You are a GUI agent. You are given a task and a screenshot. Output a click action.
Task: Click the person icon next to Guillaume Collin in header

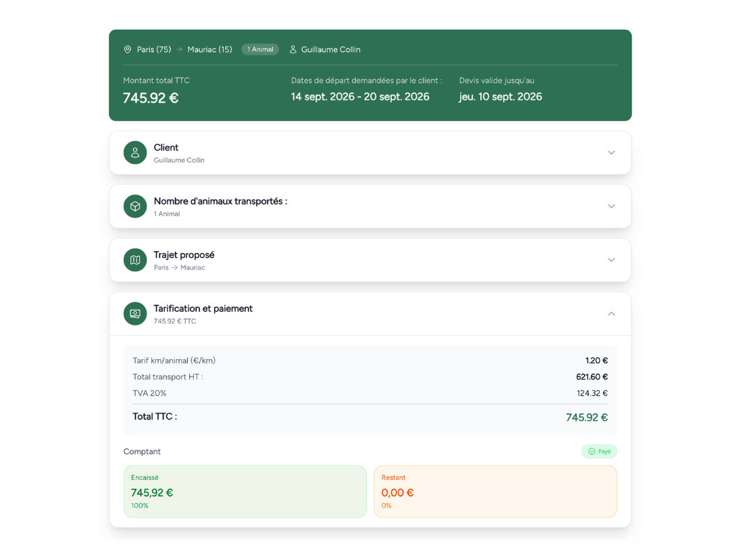293,49
